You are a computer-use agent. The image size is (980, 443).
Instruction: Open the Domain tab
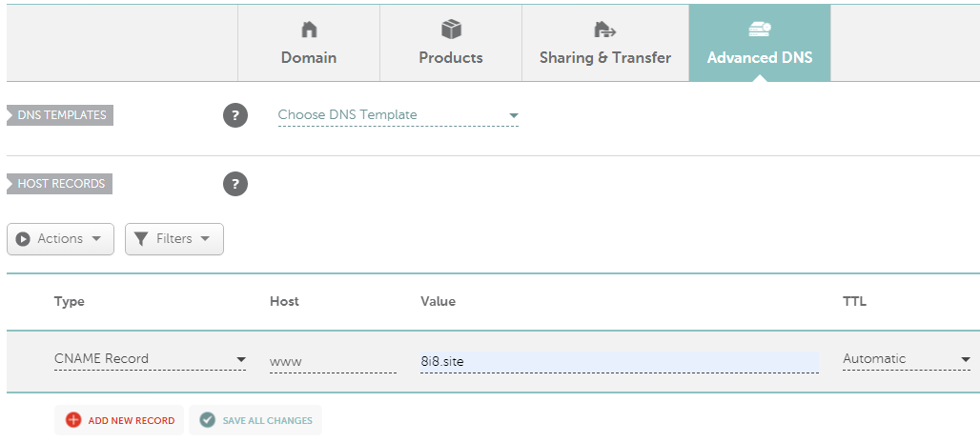point(309,43)
